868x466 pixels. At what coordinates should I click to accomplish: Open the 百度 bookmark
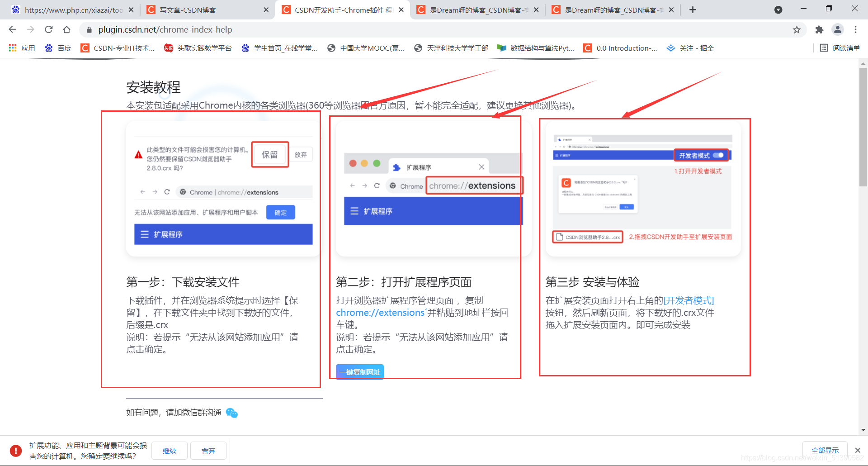point(58,48)
